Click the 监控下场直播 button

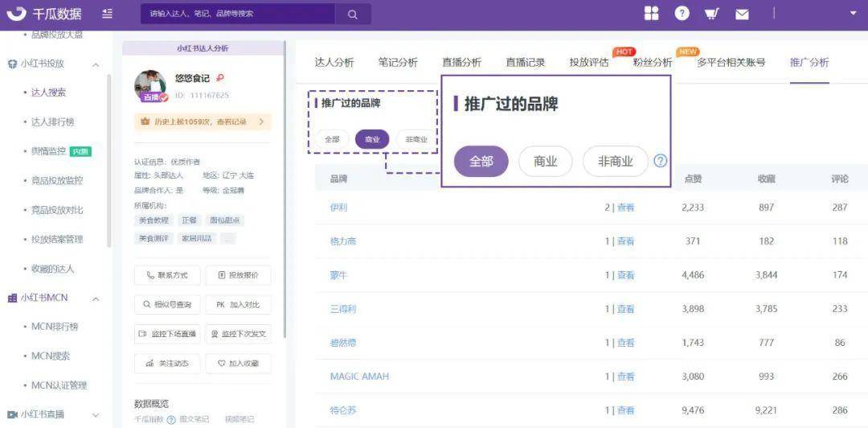click(x=167, y=334)
